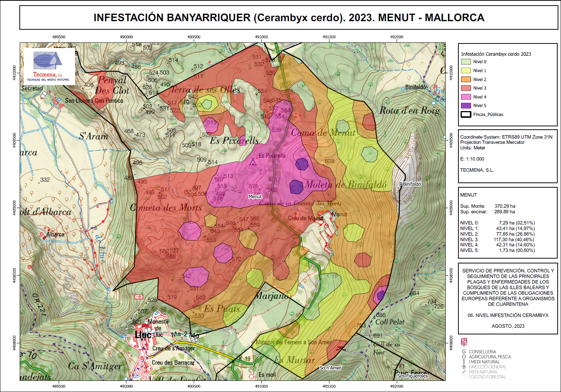561x392 pixels.
Task: Click the map title INFESTACIÓN BANYARRIQUER
Action: [288, 18]
